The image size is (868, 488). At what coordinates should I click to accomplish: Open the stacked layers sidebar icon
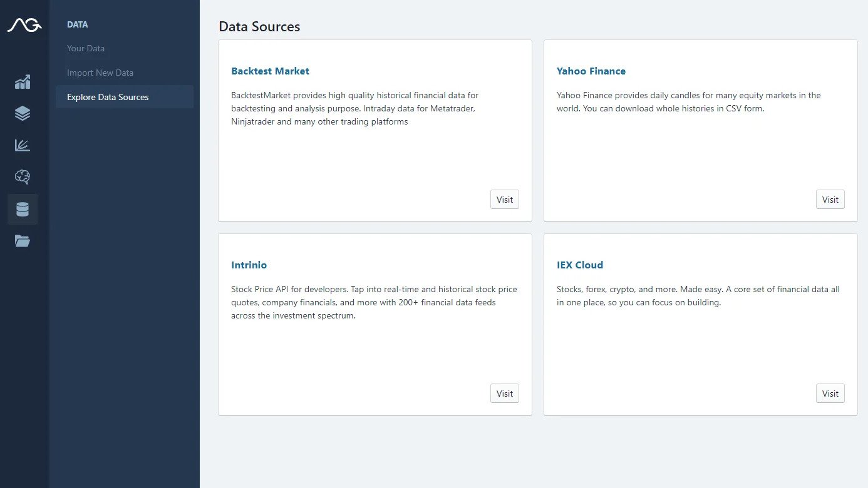pyautogui.click(x=23, y=113)
